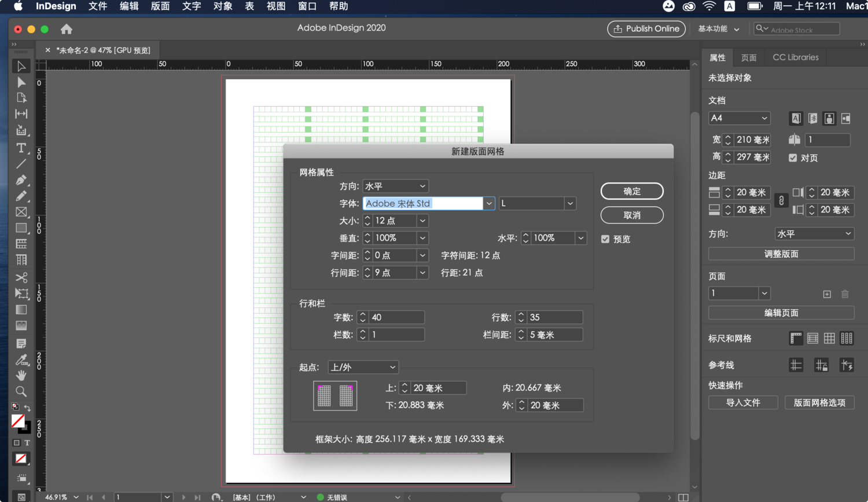Toggle document grid icon in properties
This screenshot has width=868, height=502.
pyautogui.click(x=830, y=338)
